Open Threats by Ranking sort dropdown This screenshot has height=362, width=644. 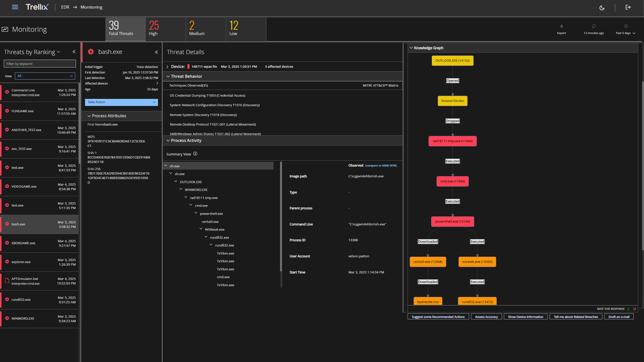click(x=58, y=52)
